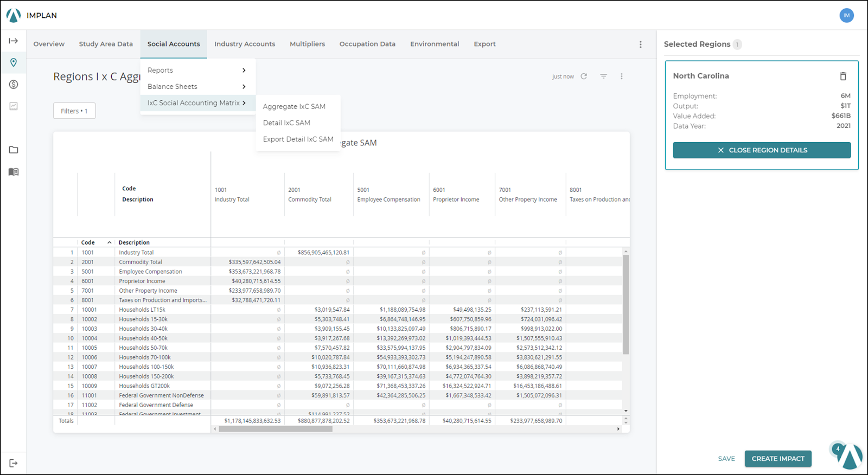The width and height of the screenshot is (868, 475).
Task: Select the Proprietor Income row description
Action: click(142, 281)
